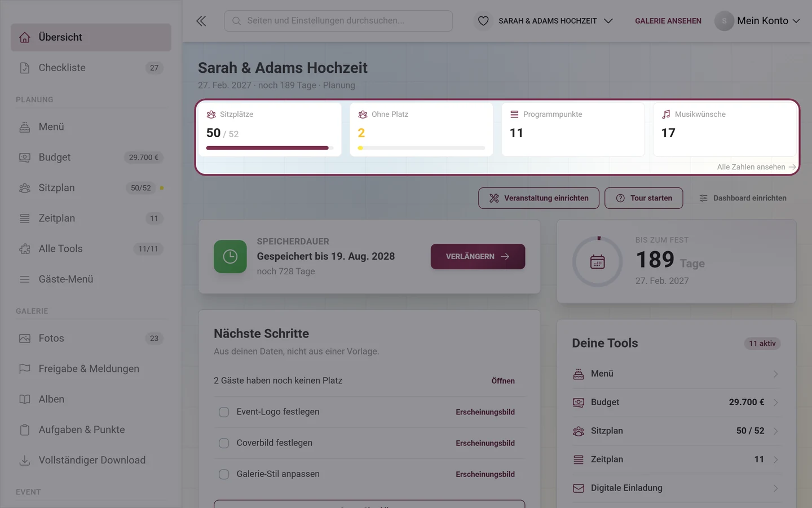Click the clipboard icon for Aufgaben & Punkte
The width and height of the screenshot is (812, 508).
25,430
